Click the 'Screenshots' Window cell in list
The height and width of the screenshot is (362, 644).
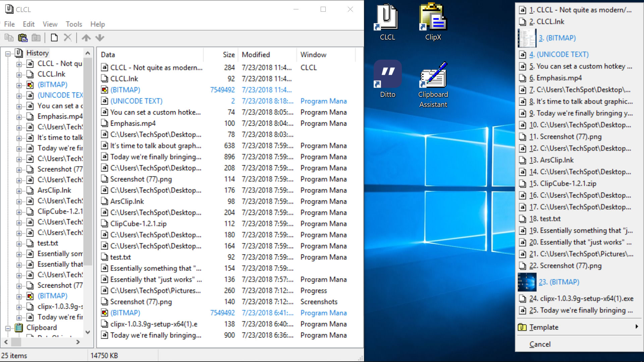pos(319,302)
